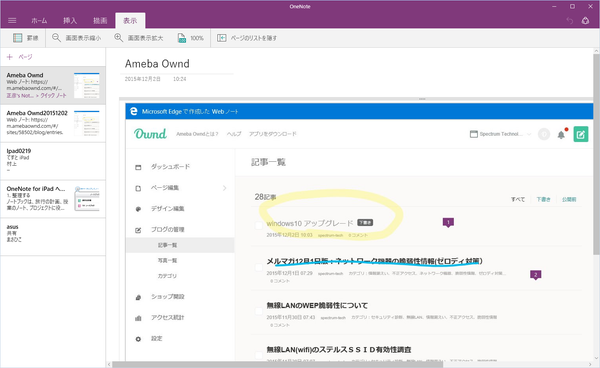Screen dimensions: 600x368
Task: Click the Microsoft Edge logo icon
Action: [x=134, y=111]
